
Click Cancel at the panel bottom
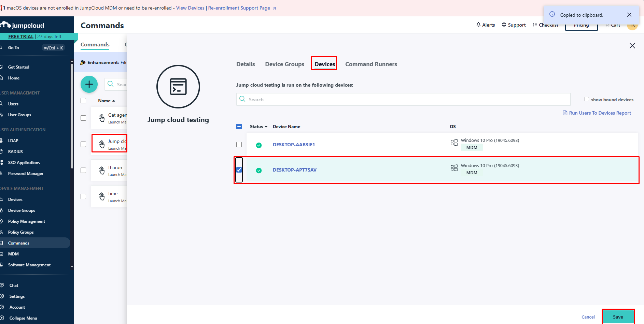click(x=588, y=317)
